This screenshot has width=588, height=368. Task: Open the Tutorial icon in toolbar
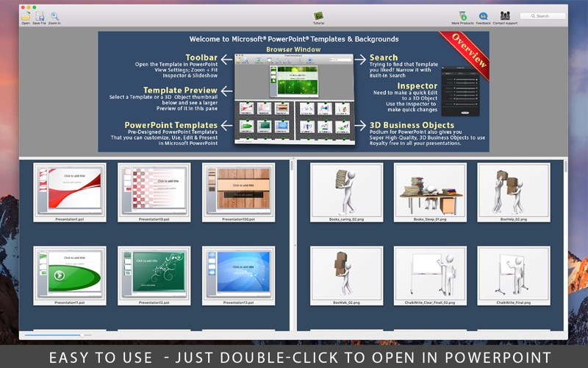319,16
